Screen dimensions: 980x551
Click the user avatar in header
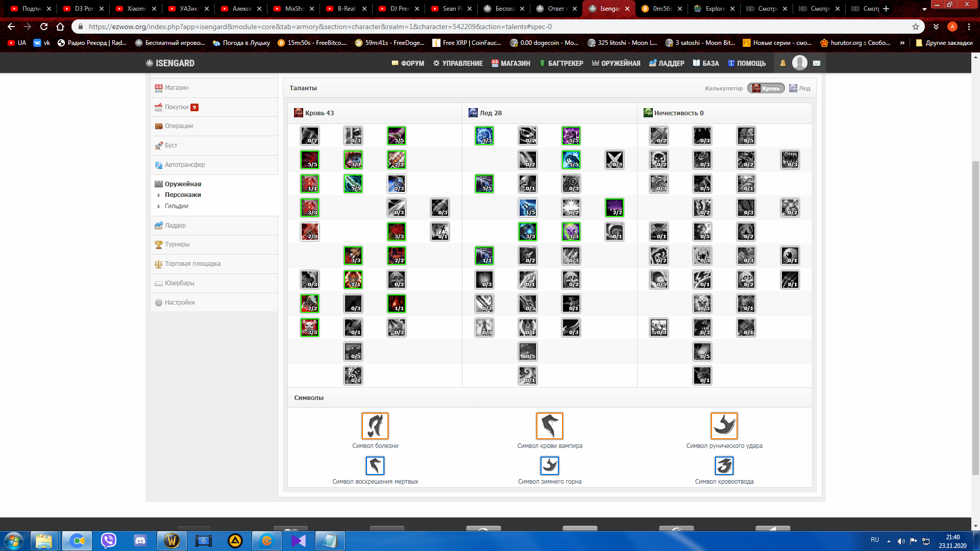[x=799, y=63]
